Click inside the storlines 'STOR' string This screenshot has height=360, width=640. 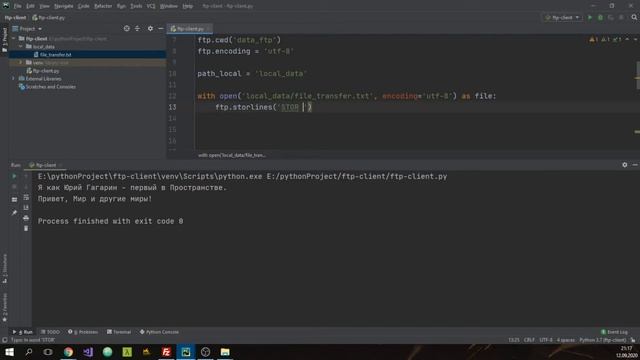290,107
